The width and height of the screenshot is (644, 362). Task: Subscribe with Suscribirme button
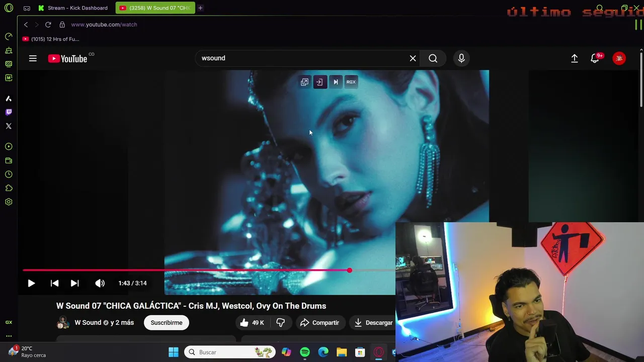167,323
